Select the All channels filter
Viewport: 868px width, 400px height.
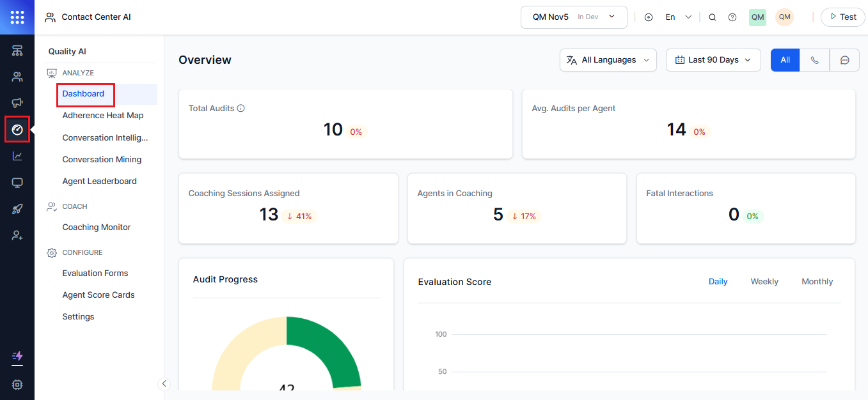pos(785,60)
